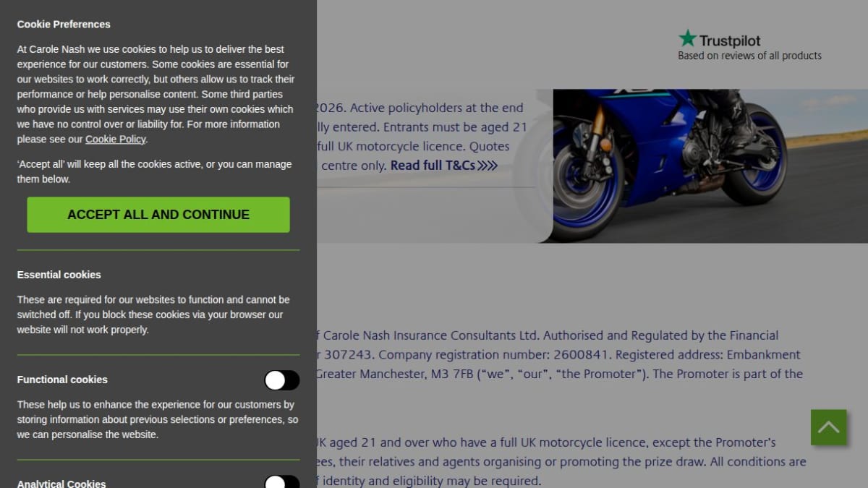Screen dimensions: 868x488
Task: Open the Cookie Policy link
Action: click(116, 140)
